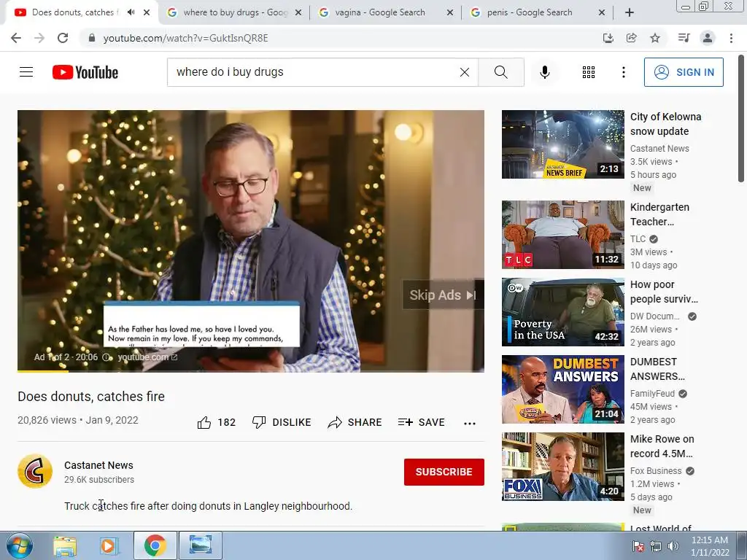This screenshot has height=560, width=747.
Task: Open media controls icon in Chrome toolbar
Action: [x=684, y=38]
